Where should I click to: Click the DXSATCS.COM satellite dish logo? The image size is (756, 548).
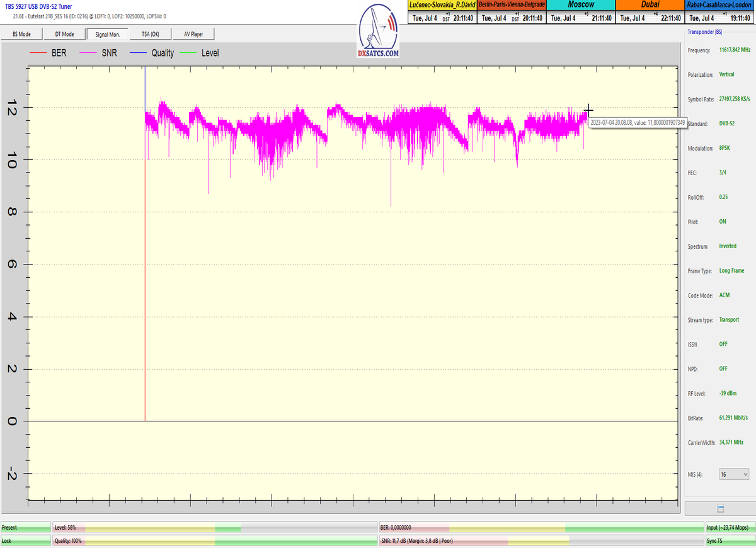[x=378, y=33]
